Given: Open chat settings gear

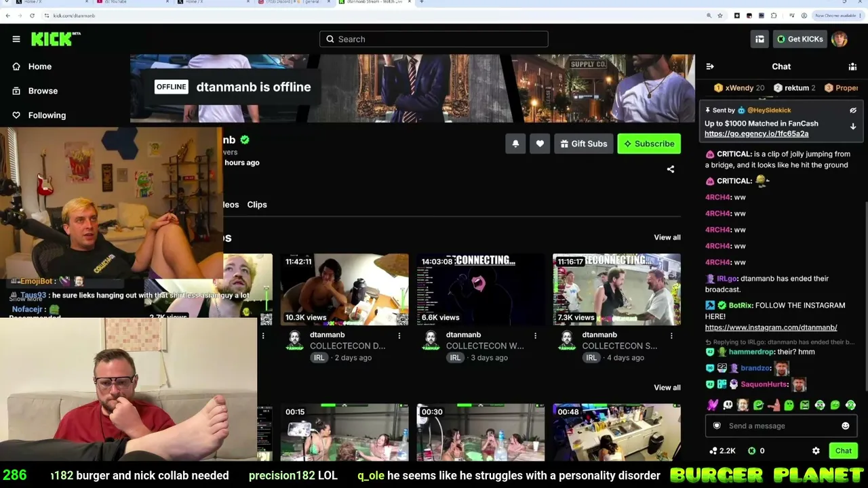Looking at the screenshot, I should [816, 451].
